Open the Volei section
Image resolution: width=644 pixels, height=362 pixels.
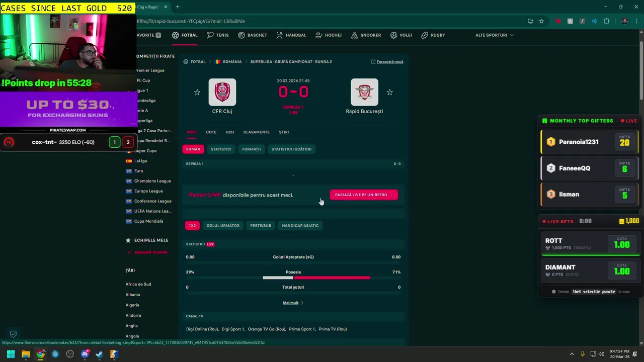[x=401, y=35]
